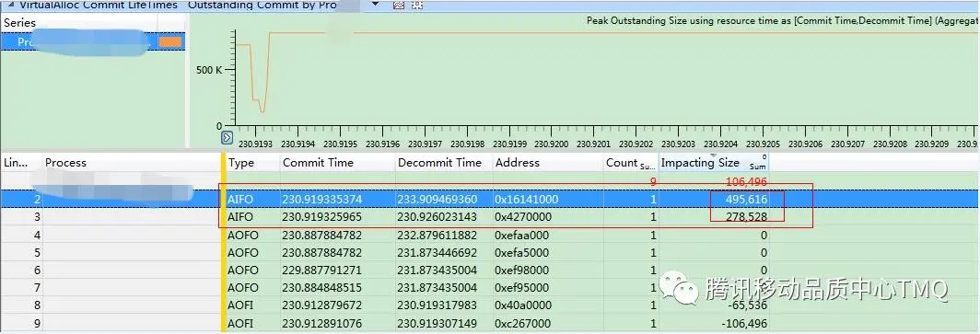Image resolution: width=980 pixels, height=334 pixels.
Task: Click the red count total 9
Action: [x=652, y=181]
